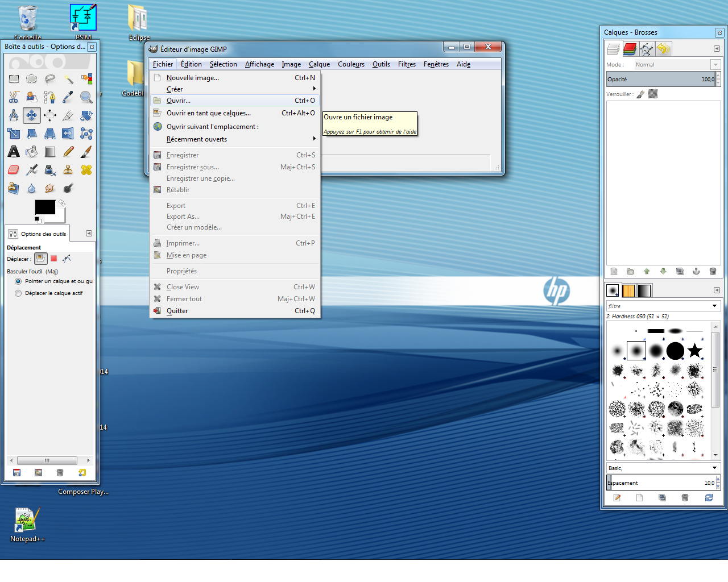This screenshot has height=582, width=728.
Task: Select the Ink tool
Action: (x=50, y=170)
